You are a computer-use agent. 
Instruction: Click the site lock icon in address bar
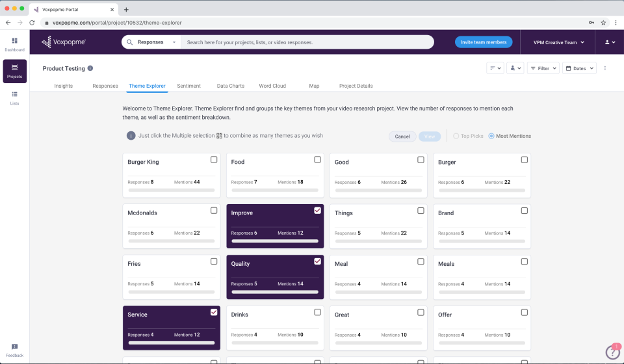[47, 23]
